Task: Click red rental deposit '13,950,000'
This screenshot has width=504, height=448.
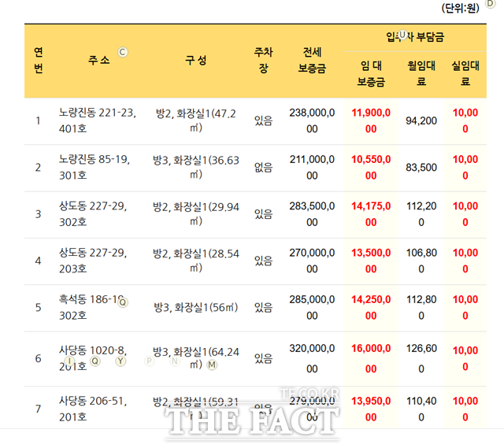Action: click(371, 409)
